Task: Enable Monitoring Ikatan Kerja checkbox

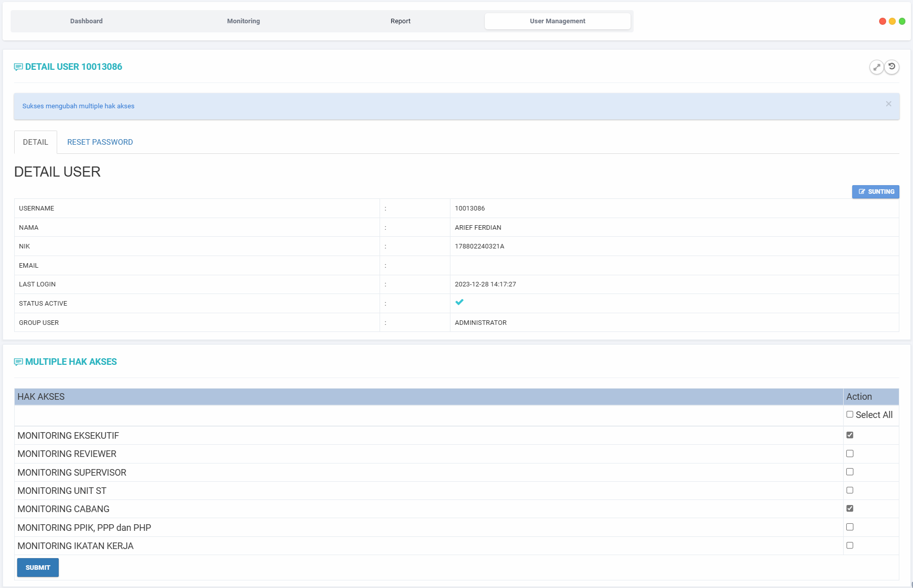Action: [850, 545]
